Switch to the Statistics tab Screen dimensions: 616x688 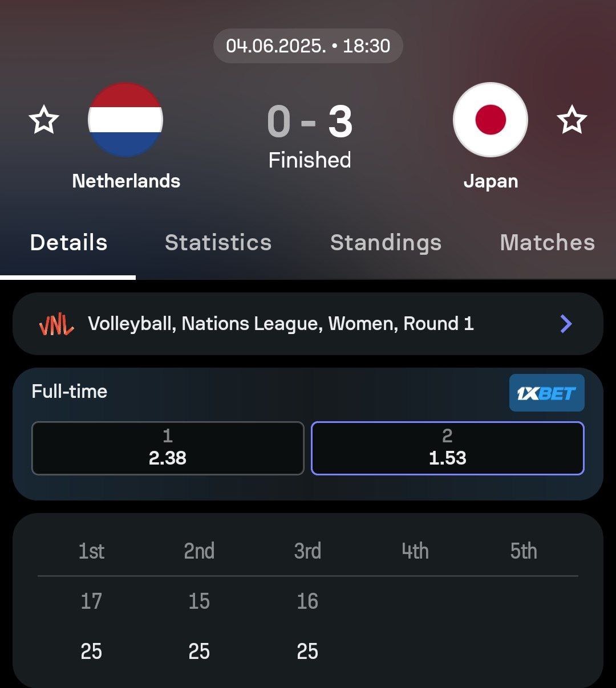pyautogui.click(x=218, y=243)
